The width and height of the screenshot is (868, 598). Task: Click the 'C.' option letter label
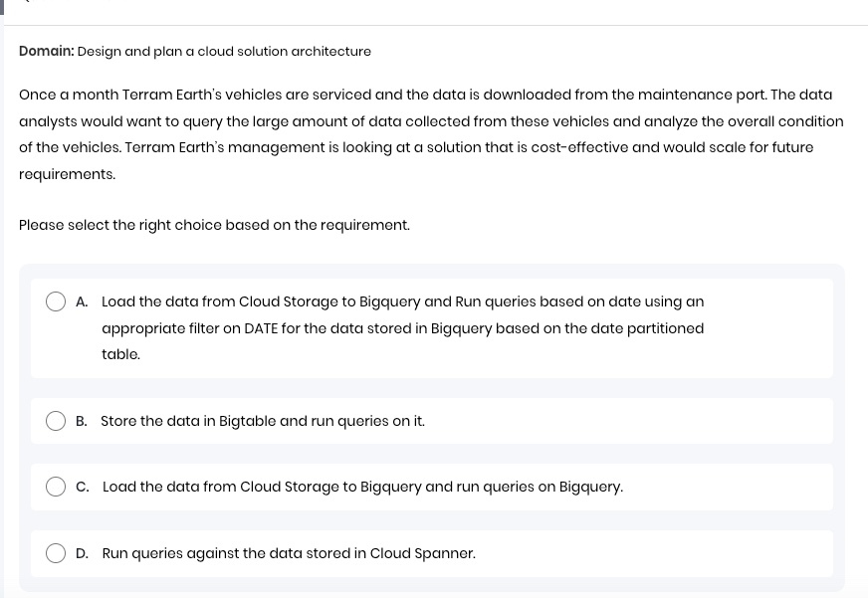point(83,487)
